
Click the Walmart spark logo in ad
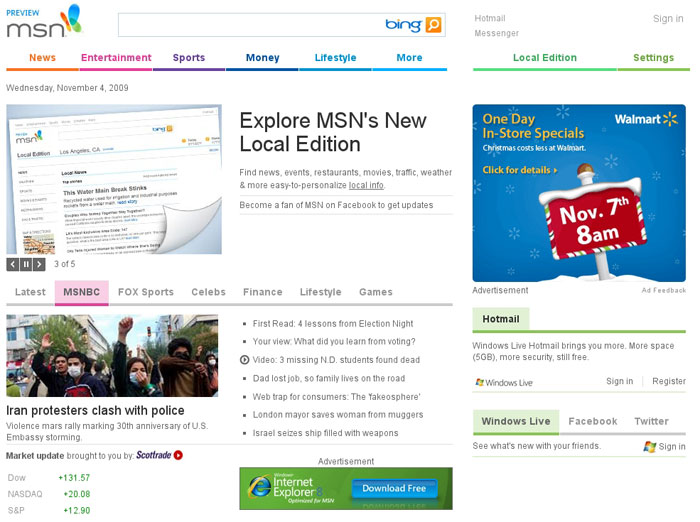(x=670, y=119)
